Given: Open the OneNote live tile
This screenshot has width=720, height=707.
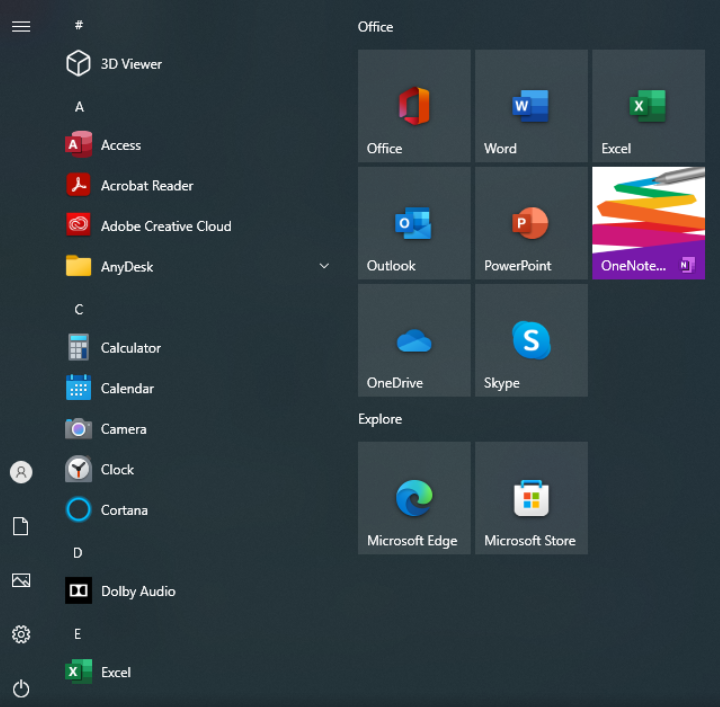Looking at the screenshot, I should [x=648, y=223].
